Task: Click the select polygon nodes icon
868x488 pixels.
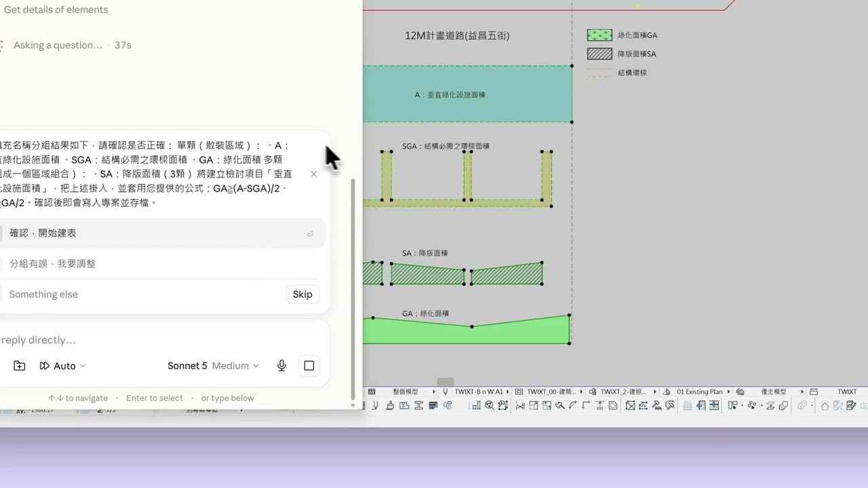Action: [x=502, y=405]
